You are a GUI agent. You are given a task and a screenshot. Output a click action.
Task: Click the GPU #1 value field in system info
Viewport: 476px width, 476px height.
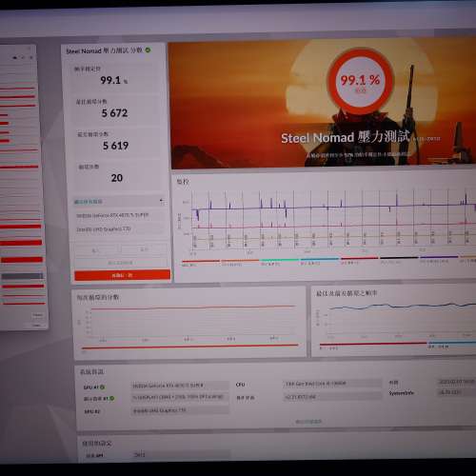coord(180,386)
